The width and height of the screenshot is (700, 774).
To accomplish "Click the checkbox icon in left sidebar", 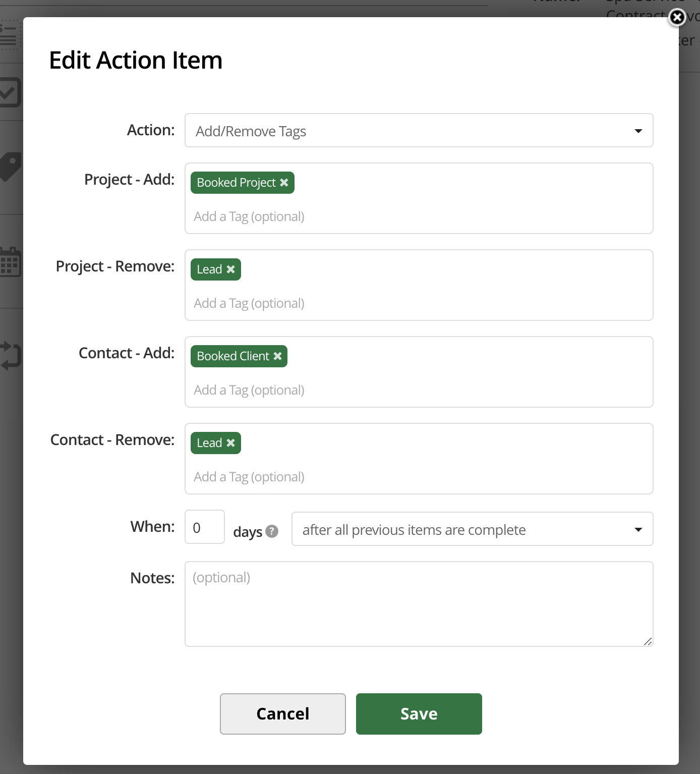I will [9, 92].
